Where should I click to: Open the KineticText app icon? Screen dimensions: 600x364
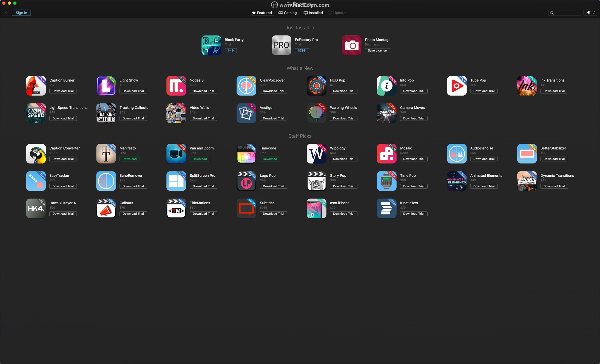pos(386,208)
